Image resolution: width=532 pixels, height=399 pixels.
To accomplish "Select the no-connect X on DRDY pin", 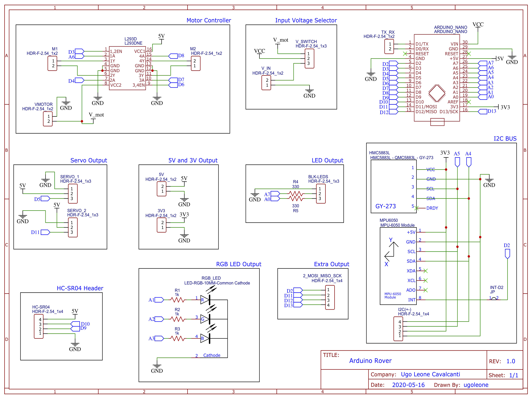I will click(x=417, y=208).
